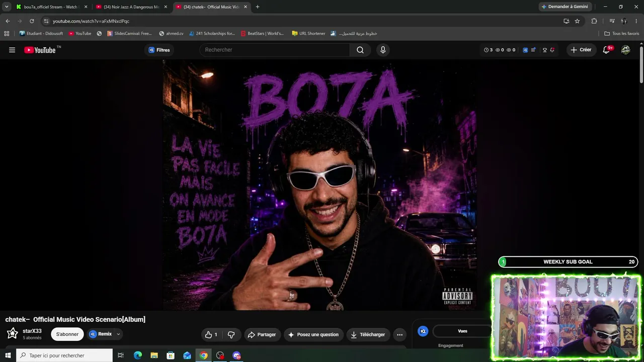
Task: View site information icon in address bar
Action: tap(46, 21)
